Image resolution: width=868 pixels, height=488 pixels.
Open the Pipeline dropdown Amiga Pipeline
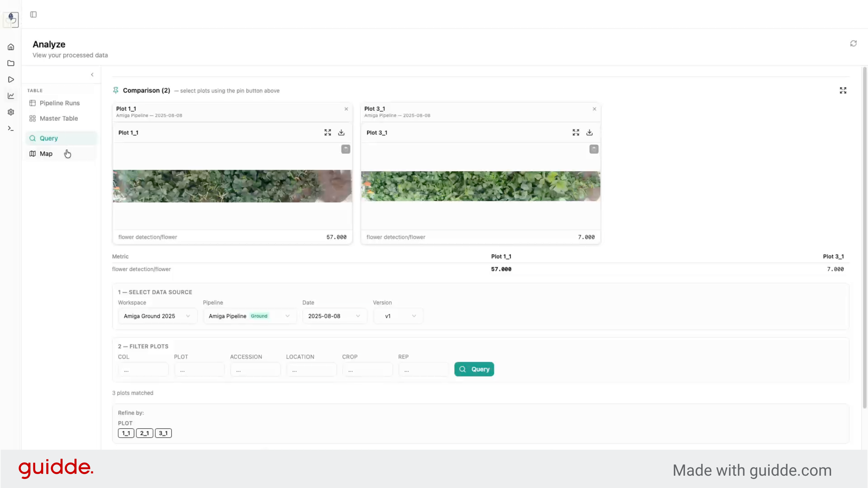tap(250, 316)
